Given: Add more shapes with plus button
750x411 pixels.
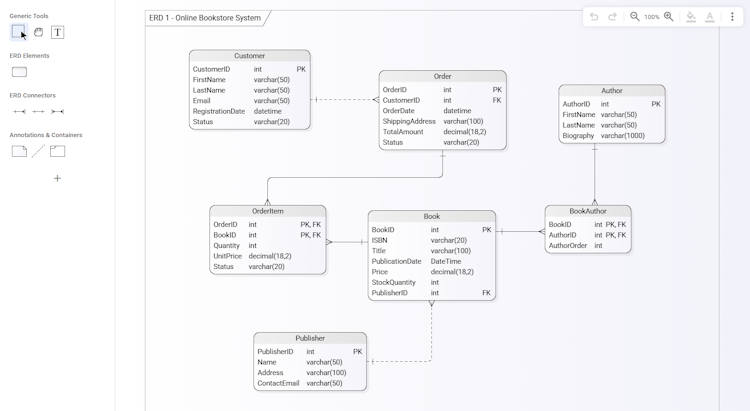Looking at the screenshot, I should pos(57,178).
